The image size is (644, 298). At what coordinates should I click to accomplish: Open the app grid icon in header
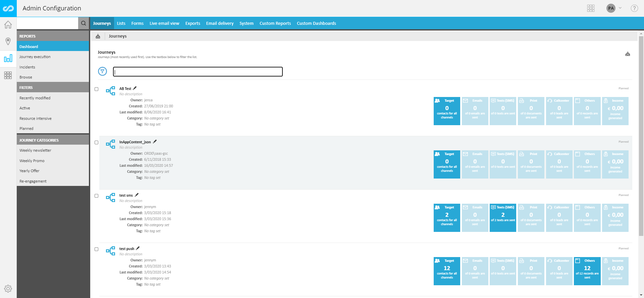click(x=591, y=8)
